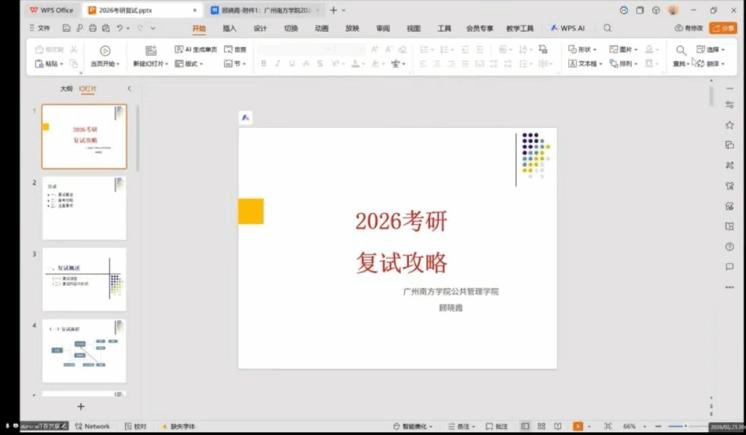Image resolution: width=746 pixels, height=435 pixels.
Task: Toggle 批注 comments in status bar
Action: (497, 426)
